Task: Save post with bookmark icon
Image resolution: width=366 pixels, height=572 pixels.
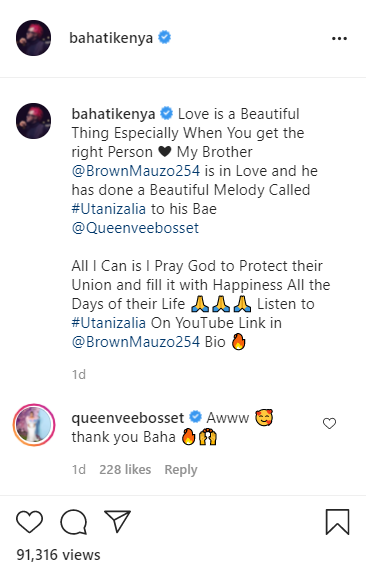Action: [x=338, y=522]
